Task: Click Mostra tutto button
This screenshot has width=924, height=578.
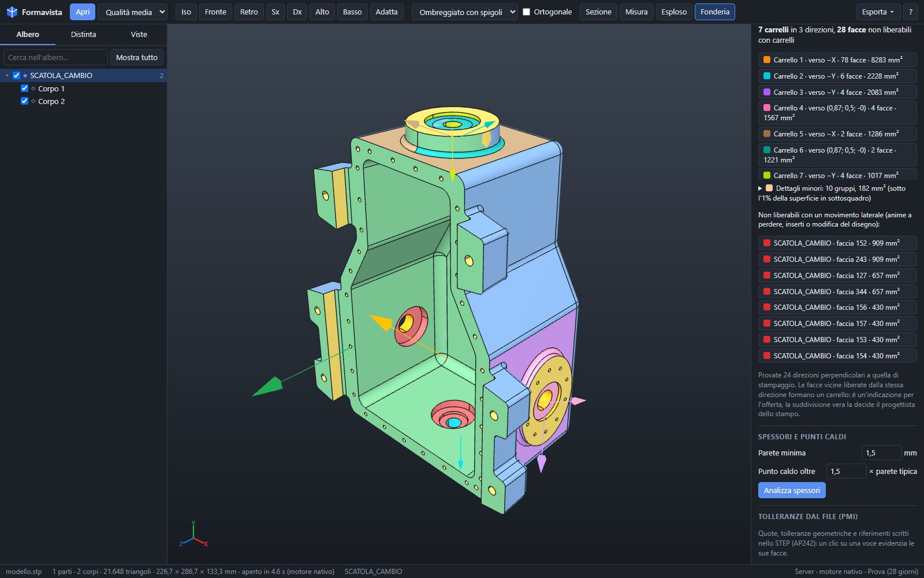Action: [x=137, y=57]
